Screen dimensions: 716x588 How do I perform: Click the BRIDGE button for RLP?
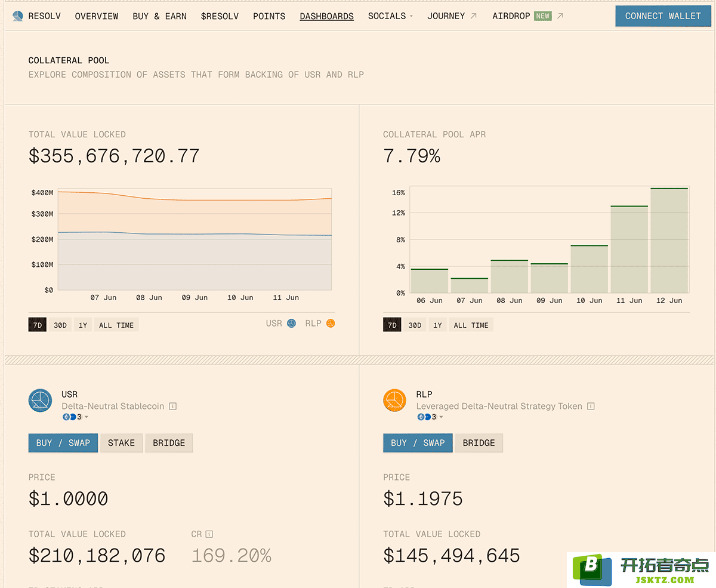(x=479, y=443)
